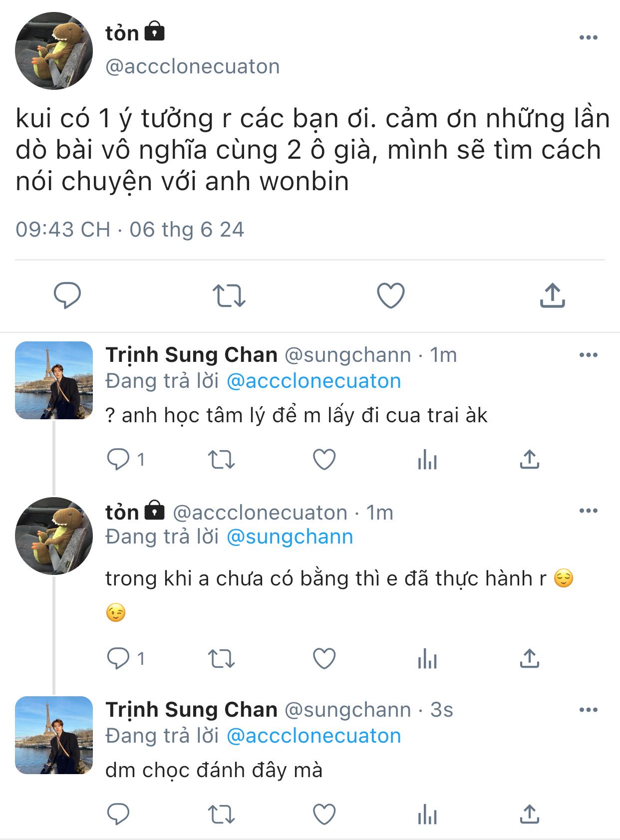The width and height of the screenshot is (620, 840).
Task: Reply to the main tweet by tỏn
Action: pyautogui.click(x=67, y=295)
